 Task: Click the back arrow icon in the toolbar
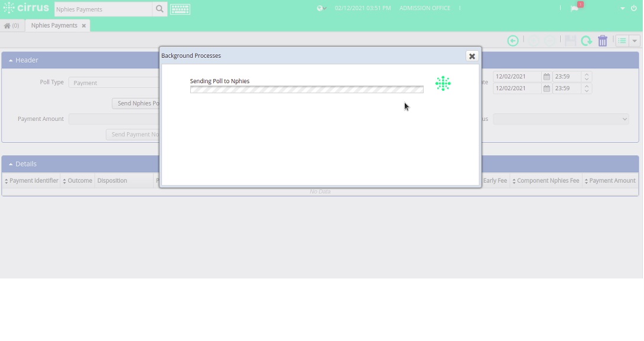(x=512, y=41)
